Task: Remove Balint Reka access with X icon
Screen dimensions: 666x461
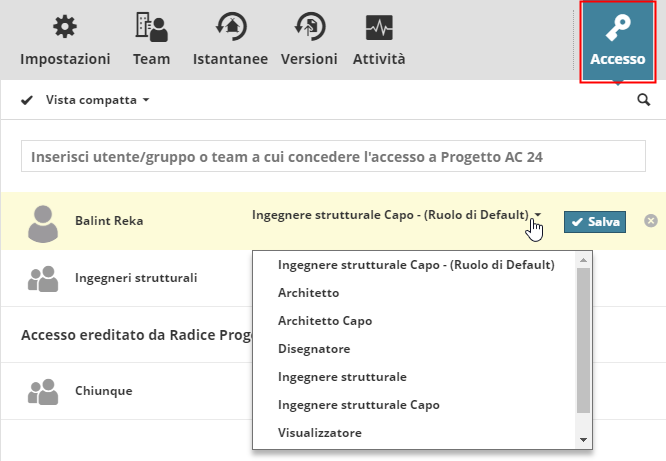Action: (x=651, y=220)
